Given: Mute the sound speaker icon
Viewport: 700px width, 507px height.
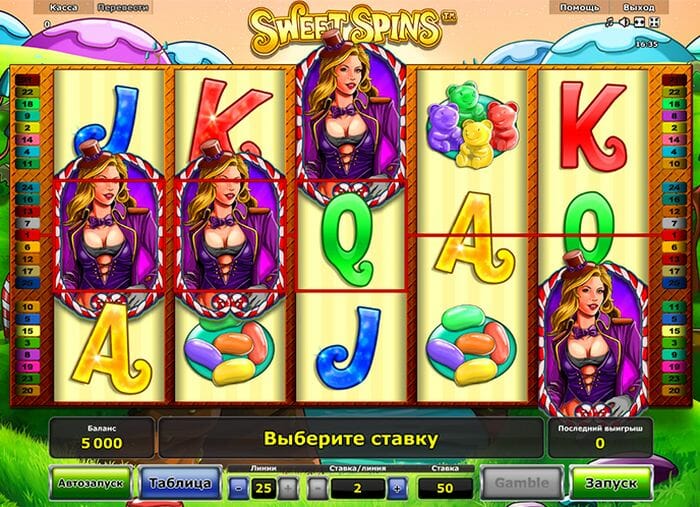Looking at the screenshot, I should click(x=625, y=22).
